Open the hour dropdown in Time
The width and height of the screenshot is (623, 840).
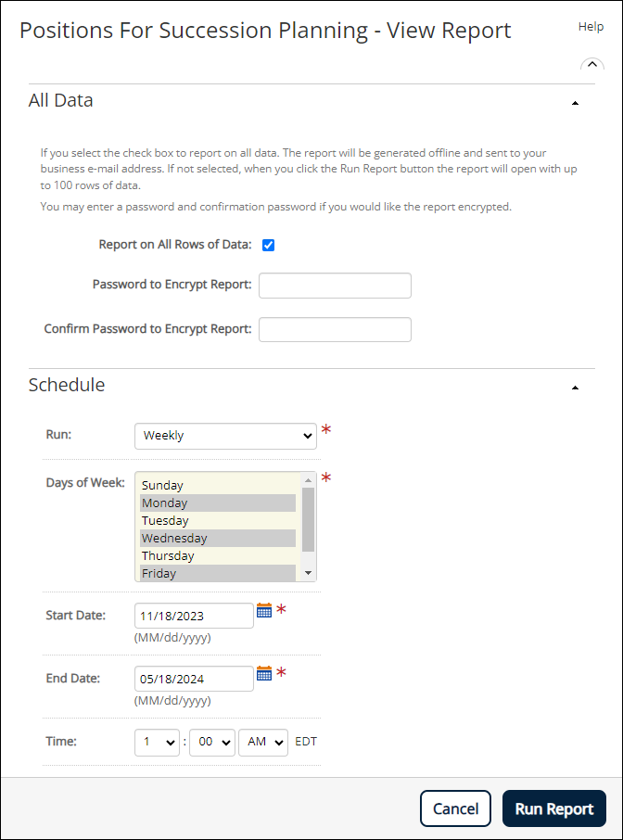point(157,742)
